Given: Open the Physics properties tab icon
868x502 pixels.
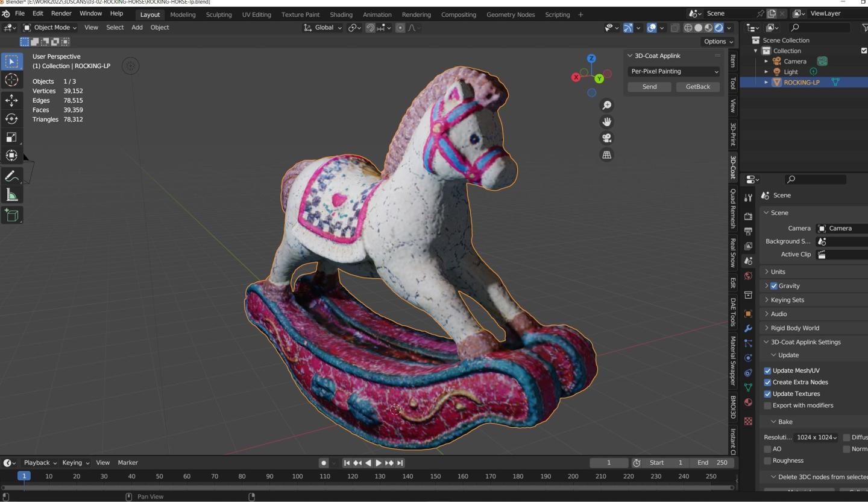Looking at the screenshot, I should tap(748, 358).
